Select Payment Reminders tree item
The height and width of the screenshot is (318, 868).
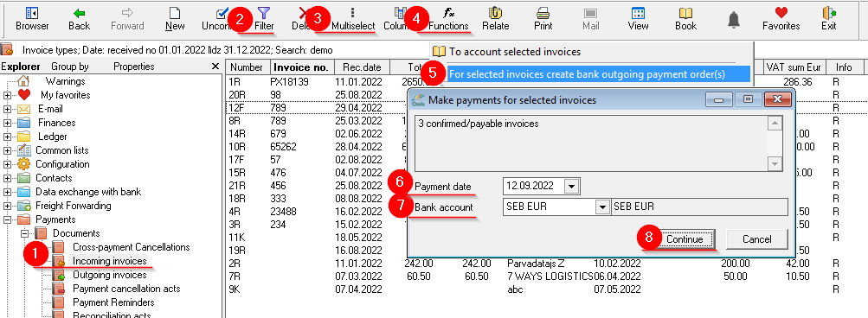113,302
